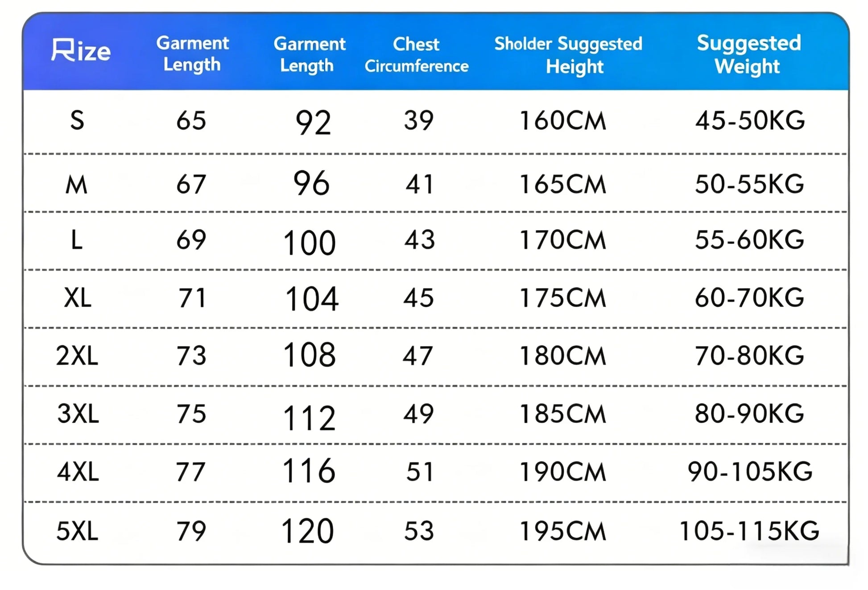Viewport: 868px width, 590px height.
Task: Click the Sholder Suggested Height header
Action: [568, 55]
